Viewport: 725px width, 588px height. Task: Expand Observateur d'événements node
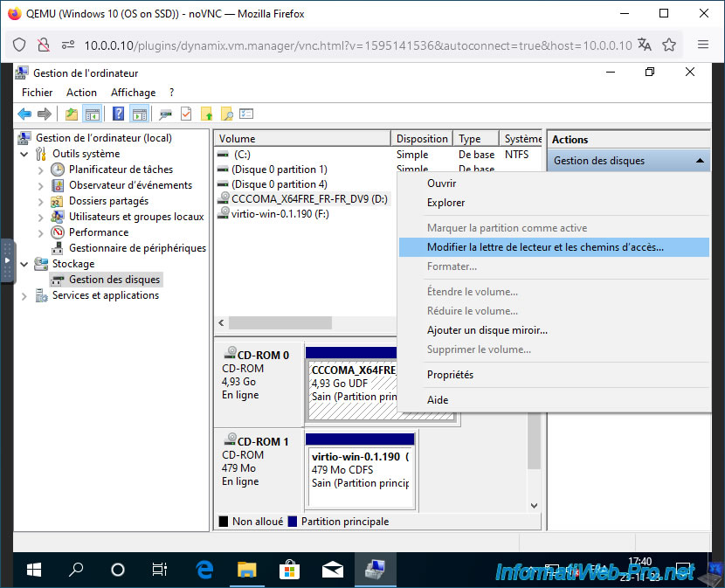(x=41, y=186)
